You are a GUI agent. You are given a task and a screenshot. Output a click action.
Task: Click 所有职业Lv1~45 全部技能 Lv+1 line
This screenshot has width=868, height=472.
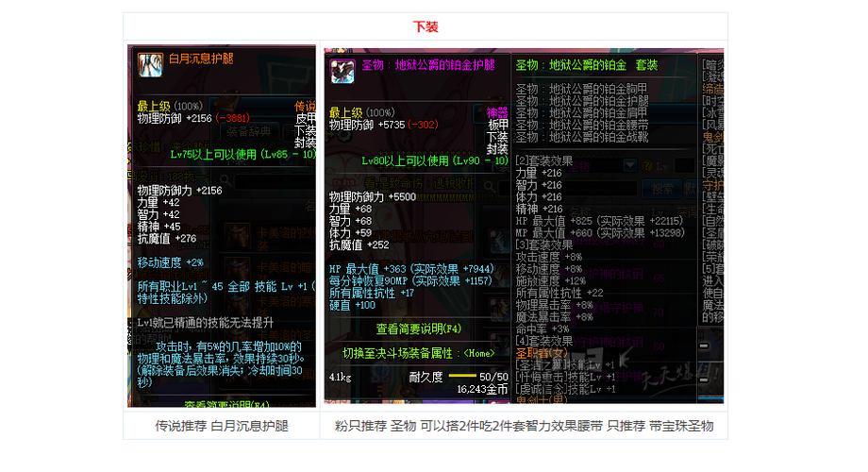225,293
